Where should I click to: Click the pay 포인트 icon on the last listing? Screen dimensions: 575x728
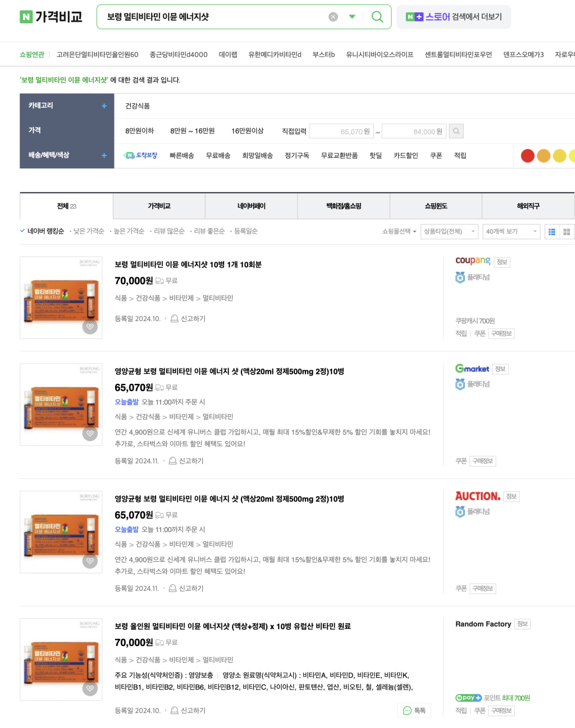[x=468, y=698]
